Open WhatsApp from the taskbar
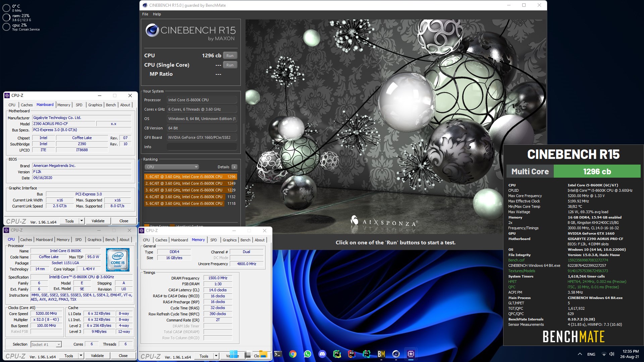Image resolution: width=644 pixels, height=362 pixels. [307, 354]
